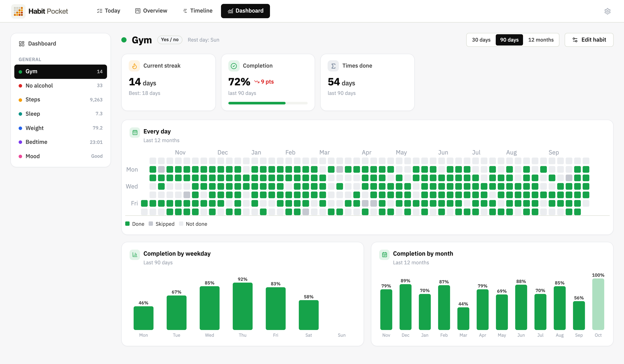Select the 12 months range
624x364 pixels.
(541, 40)
